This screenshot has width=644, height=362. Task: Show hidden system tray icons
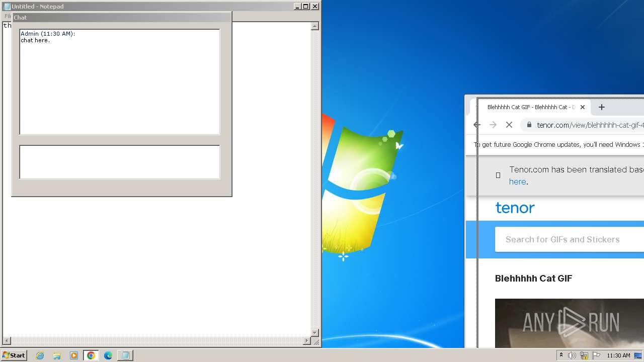tap(561, 355)
